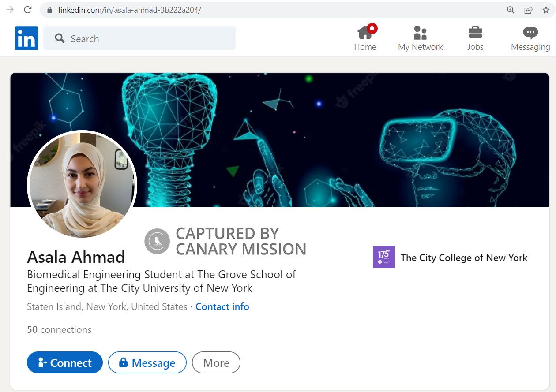Click the browser share icon
The image size is (556, 392).
tap(529, 9)
